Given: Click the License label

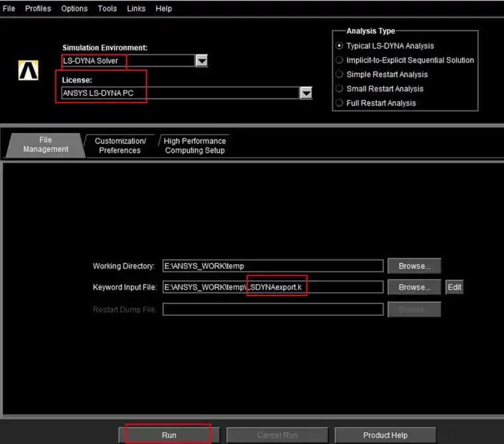Looking at the screenshot, I should pos(77,80).
